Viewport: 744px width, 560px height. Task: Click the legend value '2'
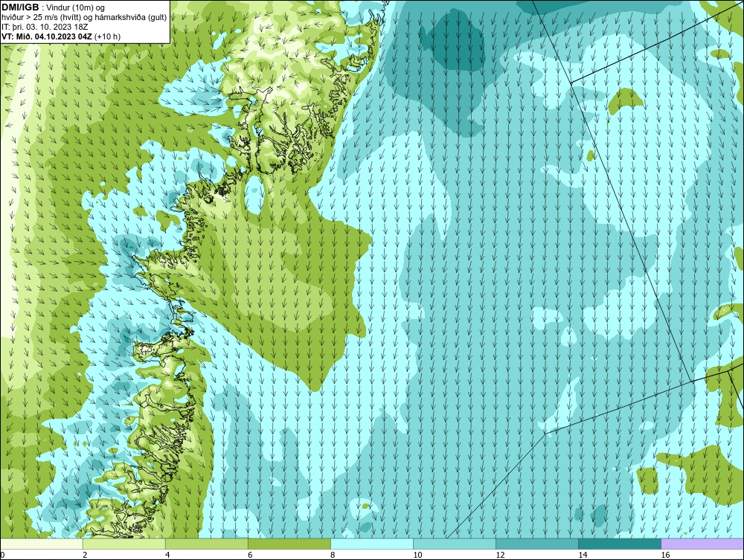[85, 555]
